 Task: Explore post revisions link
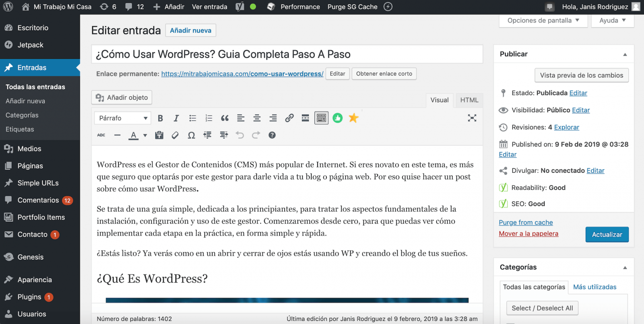point(566,127)
